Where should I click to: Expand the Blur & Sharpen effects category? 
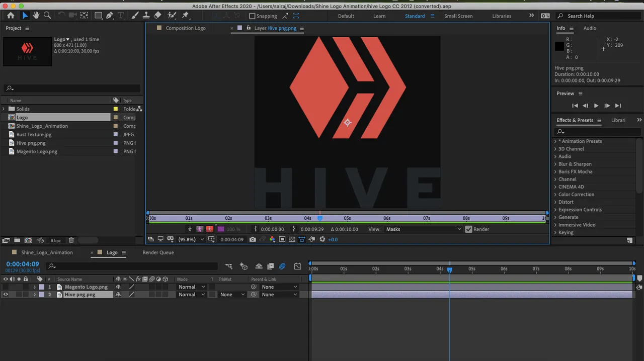(x=555, y=164)
